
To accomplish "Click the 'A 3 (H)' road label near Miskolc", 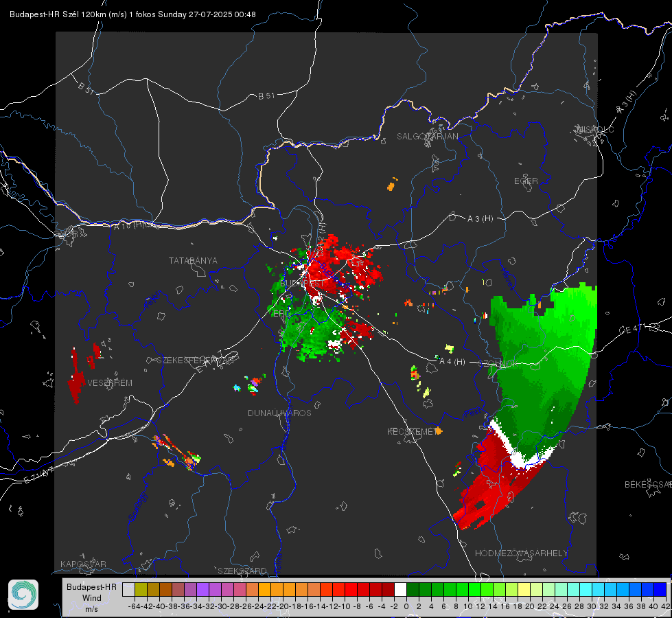I will 627,102.
